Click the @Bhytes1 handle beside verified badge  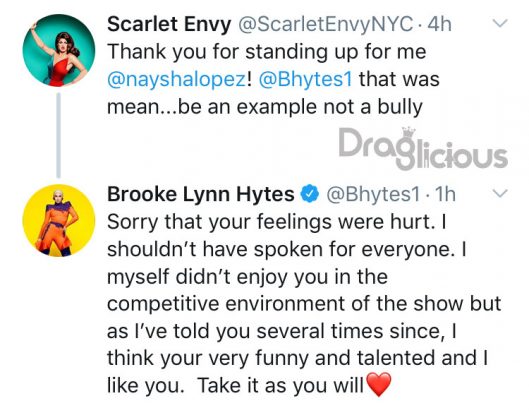tap(373, 195)
